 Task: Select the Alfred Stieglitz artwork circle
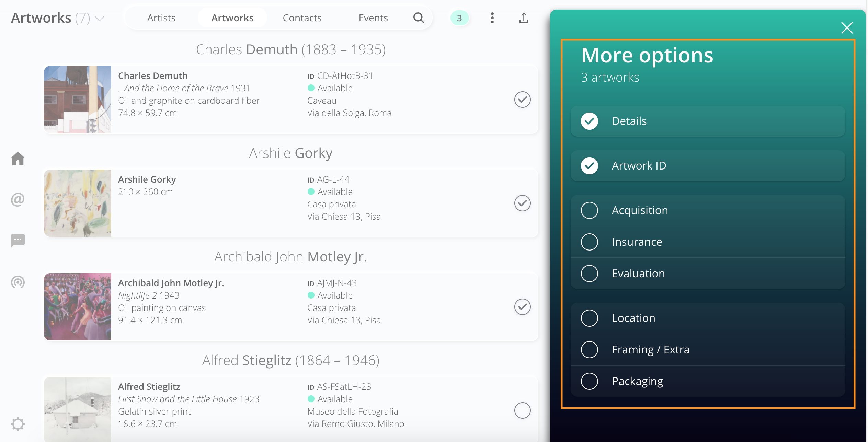(523, 410)
